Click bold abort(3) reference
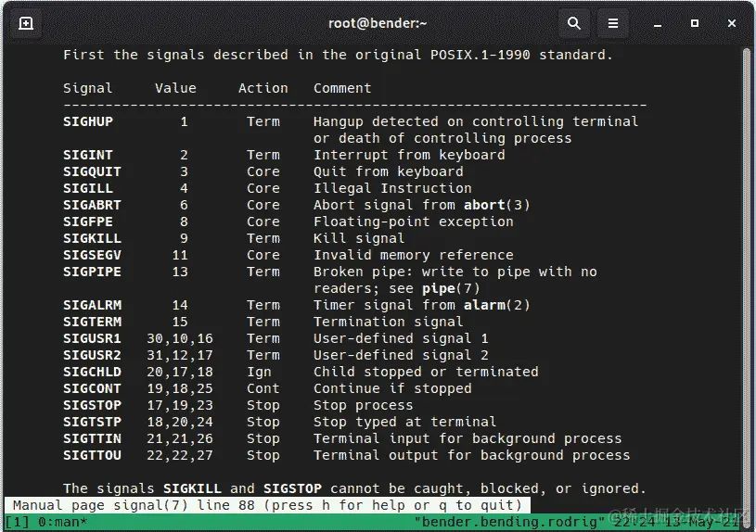 point(496,205)
